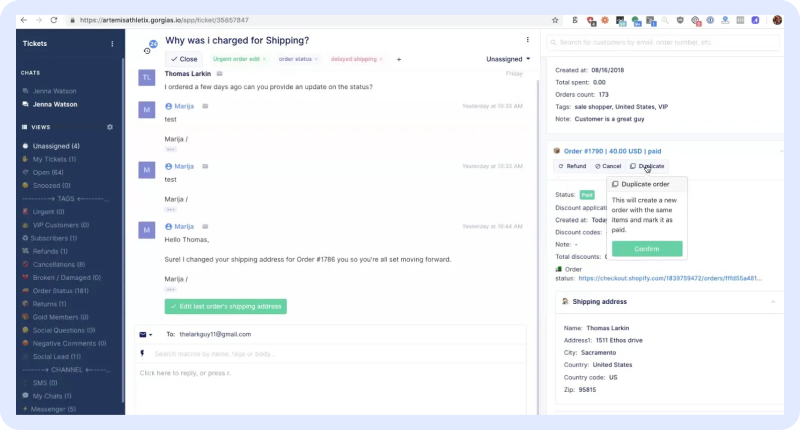Screen dimensions: 800x430
Task: Open the ticket's three-dot options menu
Action: coord(528,40)
